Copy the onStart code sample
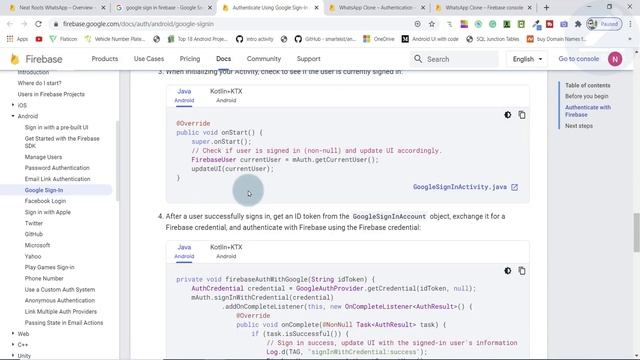Image resolution: width=640 pixels, height=360 pixels. (522, 115)
